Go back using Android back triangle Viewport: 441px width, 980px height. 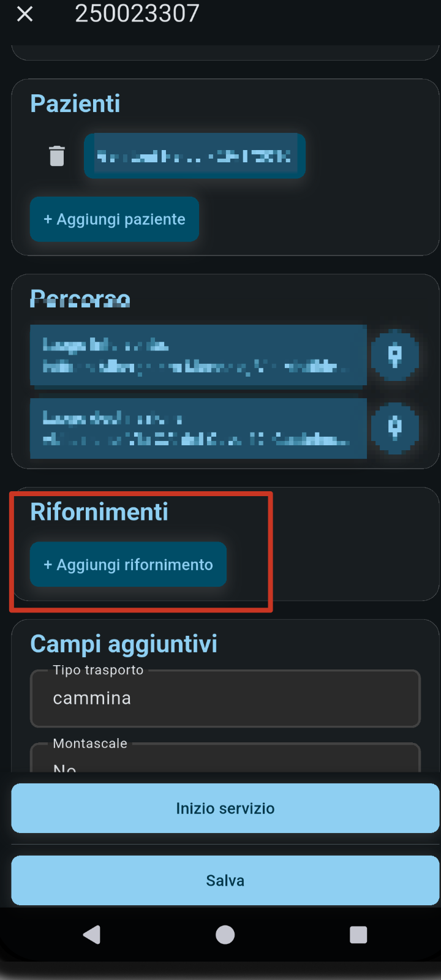pyautogui.click(x=92, y=935)
